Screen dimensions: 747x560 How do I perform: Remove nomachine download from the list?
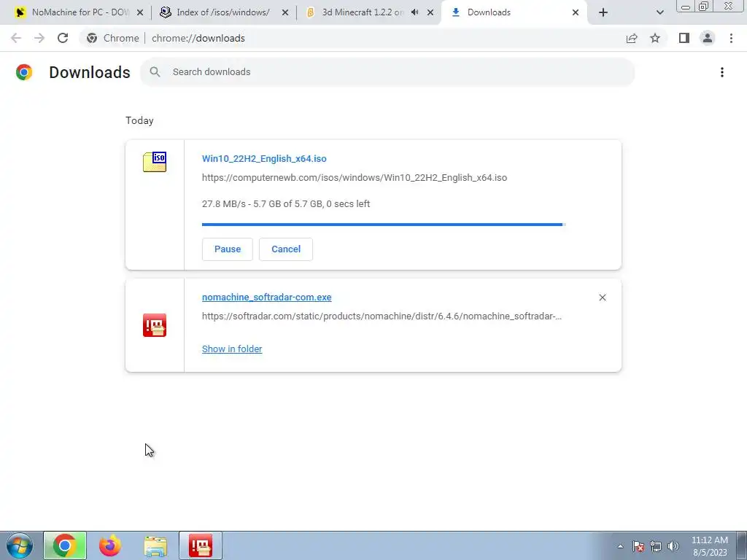tap(602, 297)
